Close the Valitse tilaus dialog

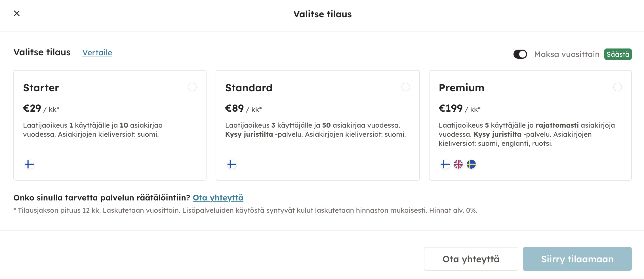coord(17,13)
